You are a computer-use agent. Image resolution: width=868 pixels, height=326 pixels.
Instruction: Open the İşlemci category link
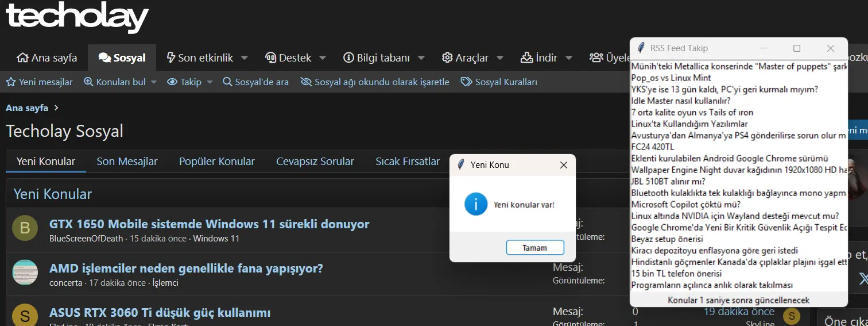[x=165, y=282]
